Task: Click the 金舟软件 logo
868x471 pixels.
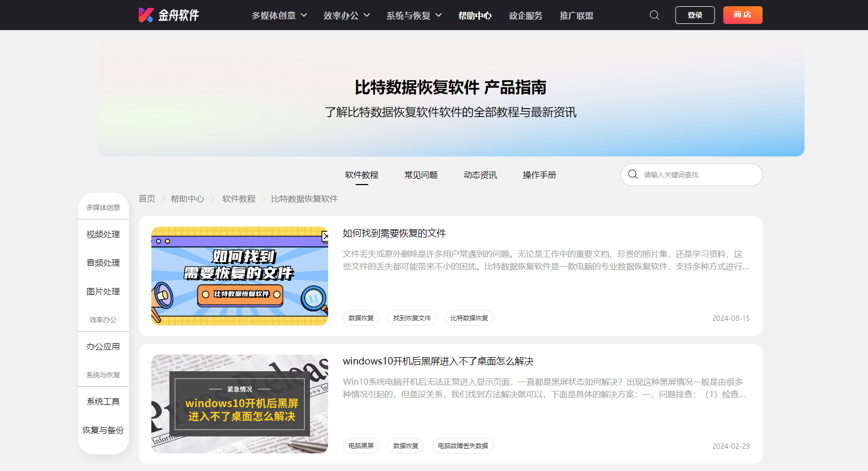Action: (169, 15)
